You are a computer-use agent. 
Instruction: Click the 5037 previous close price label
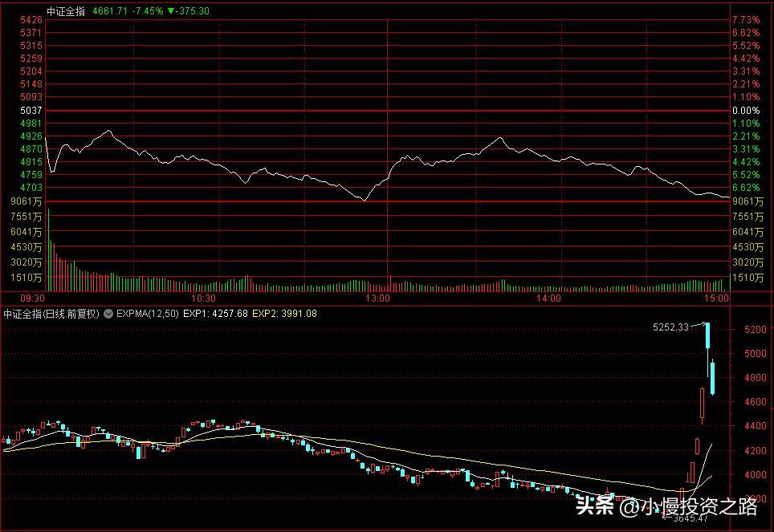pyautogui.click(x=31, y=111)
